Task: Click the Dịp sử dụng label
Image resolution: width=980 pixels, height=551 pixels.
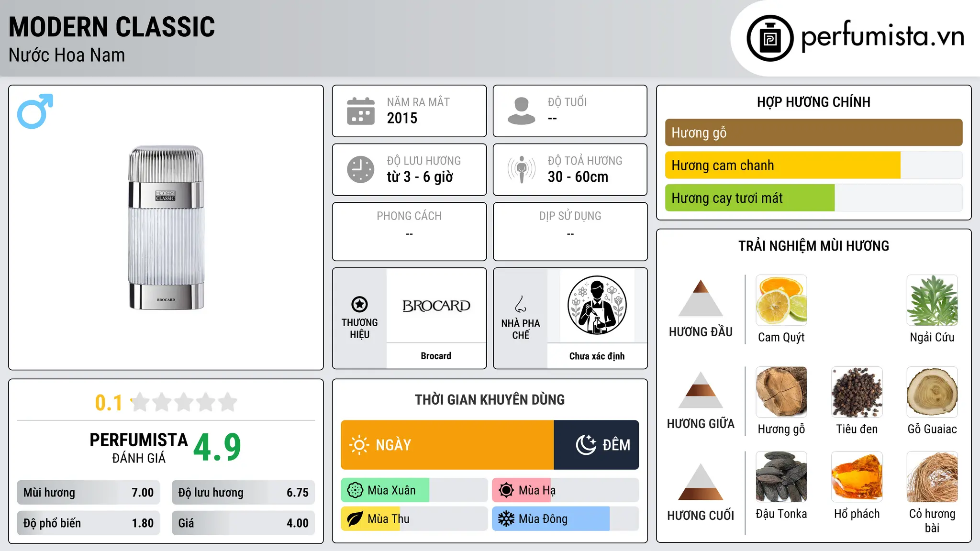Action: pyautogui.click(x=570, y=216)
